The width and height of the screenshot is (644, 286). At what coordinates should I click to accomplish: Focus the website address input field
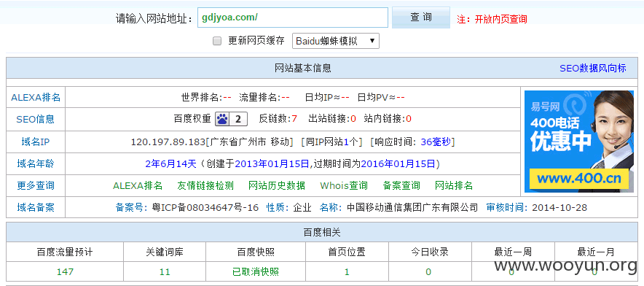click(292, 18)
